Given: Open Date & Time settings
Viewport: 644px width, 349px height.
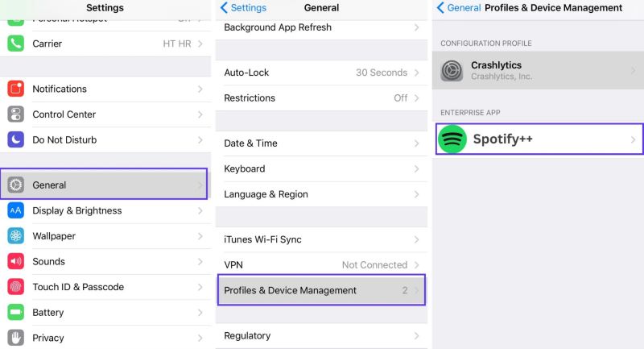Looking at the screenshot, I should point(321,143).
